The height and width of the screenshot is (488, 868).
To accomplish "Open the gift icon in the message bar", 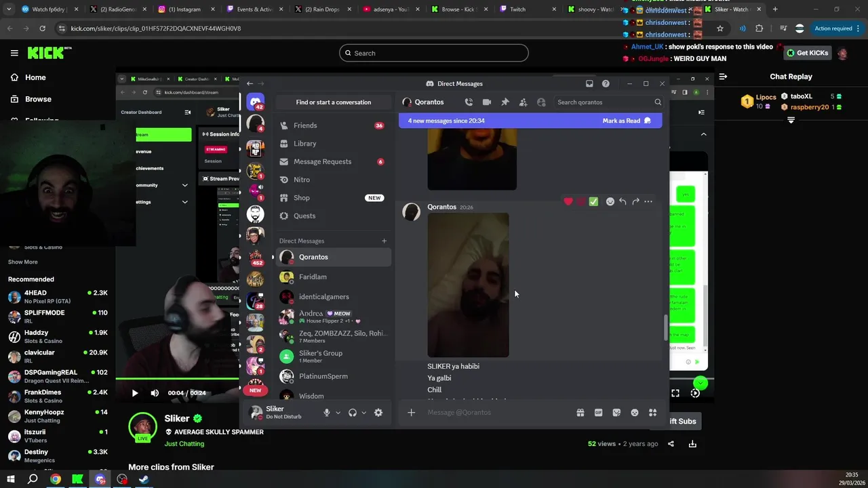I will 580,412.
